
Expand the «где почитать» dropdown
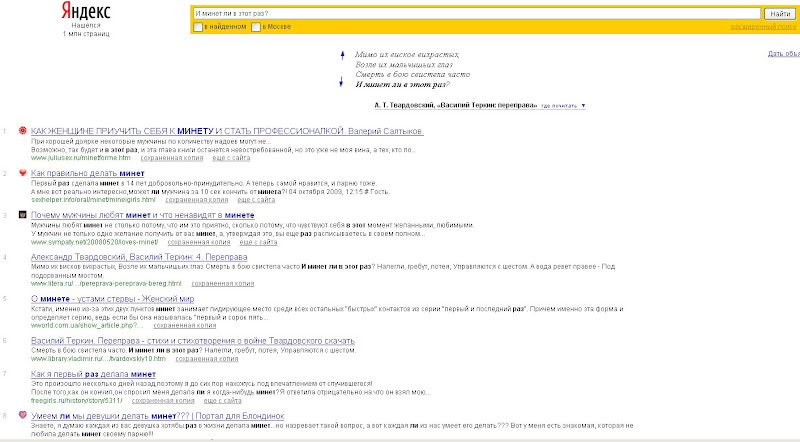(x=563, y=106)
